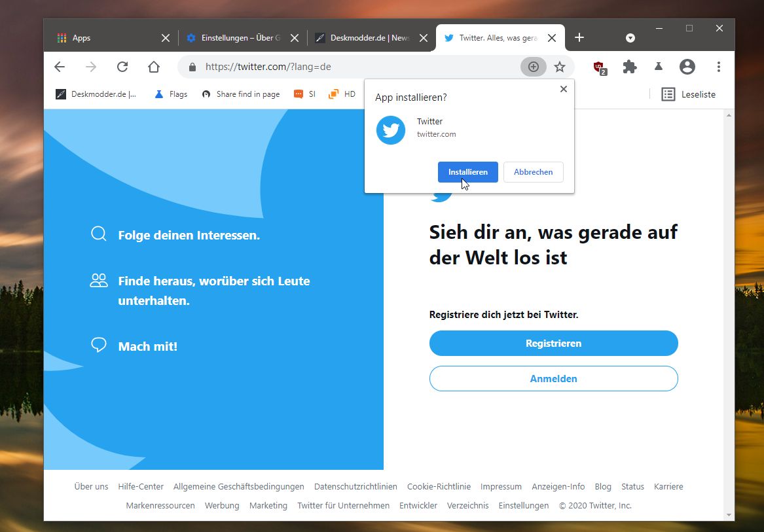Viewport: 764px width, 532px height.
Task: Close the Twitter tab
Action: click(x=552, y=38)
